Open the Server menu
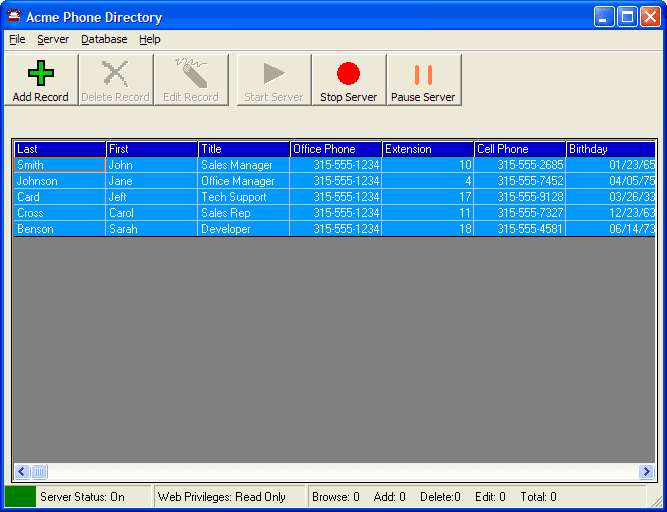Screen dimensions: 667x512 [53, 39]
